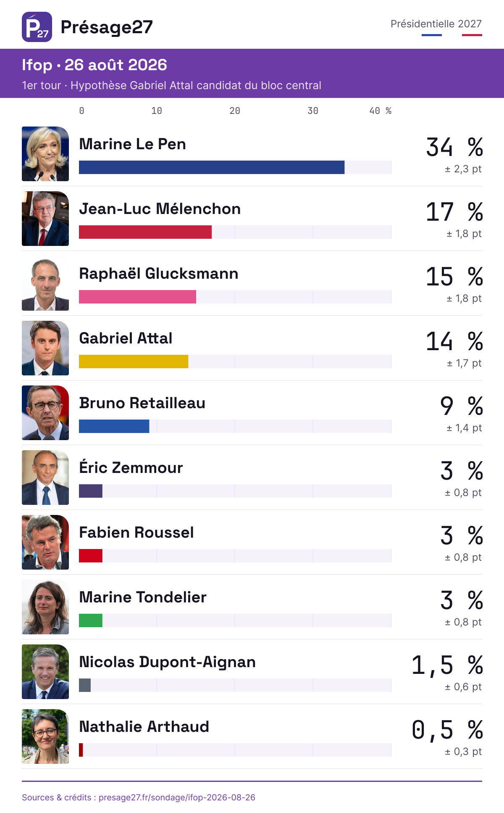
Task: Click the Présage27 purple P27 logo icon
Action: pos(37,27)
